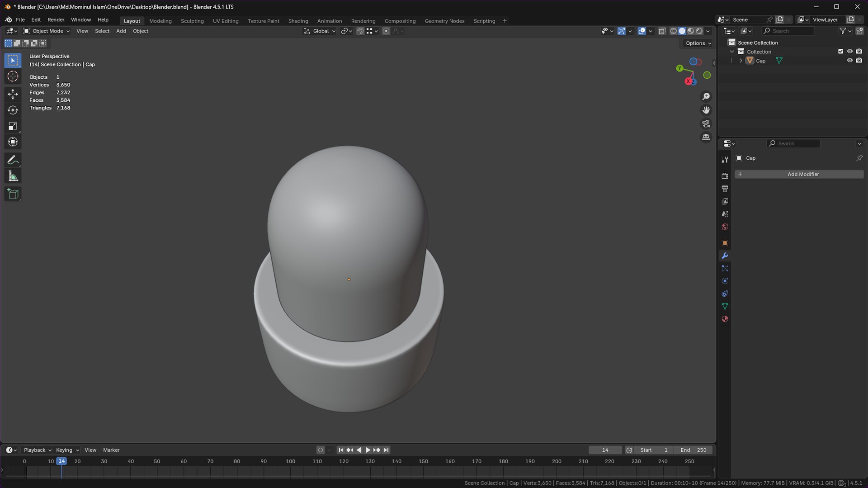Open the View Layer properties tab
868x488 pixels.
point(725,201)
